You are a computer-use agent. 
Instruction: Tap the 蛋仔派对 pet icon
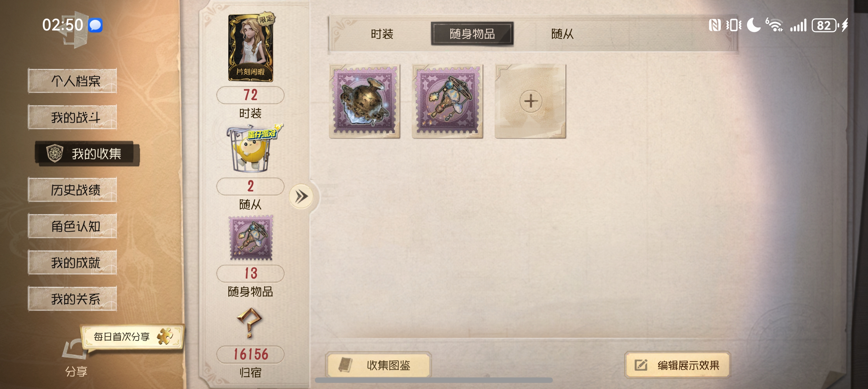252,148
